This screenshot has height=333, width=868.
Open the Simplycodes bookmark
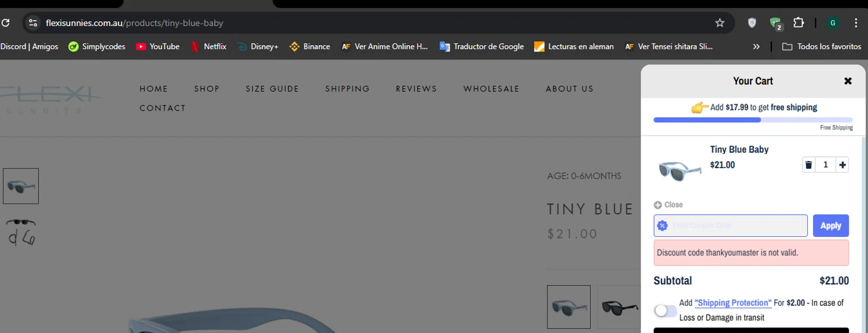[x=97, y=46]
